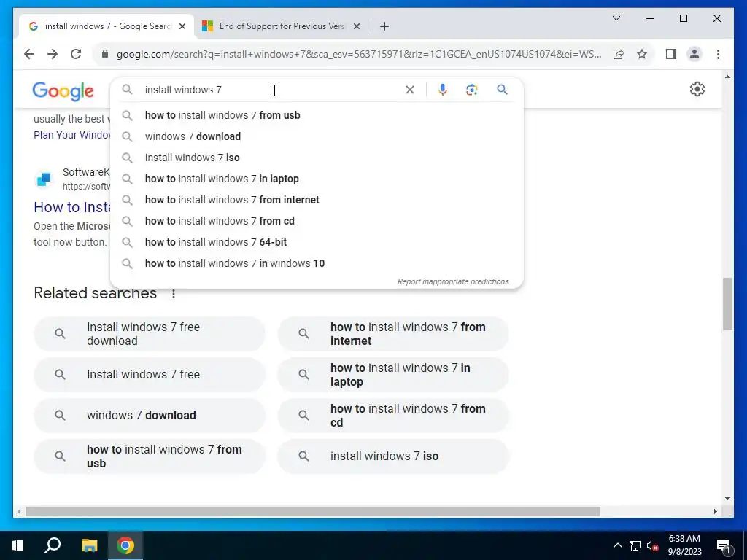This screenshot has height=560, width=747.
Task: Start voice search with microphone icon
Action: [443, 90]
